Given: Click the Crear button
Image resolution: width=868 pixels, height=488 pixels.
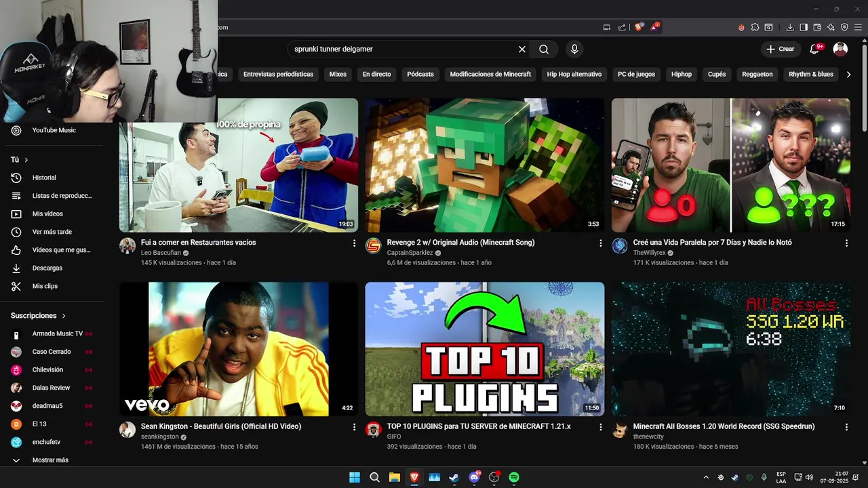Looking at the screenshot, I should 781,49.
